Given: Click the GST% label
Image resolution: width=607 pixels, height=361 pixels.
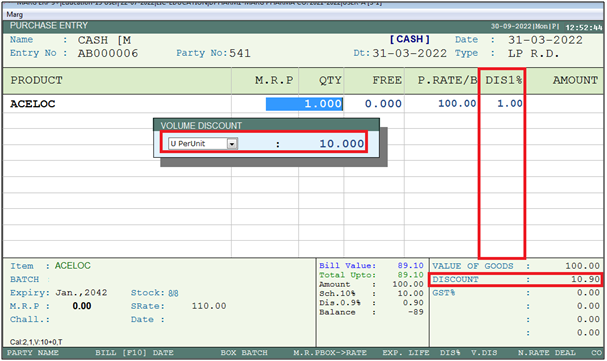Looking at the screenshot, I should [444, 293].
